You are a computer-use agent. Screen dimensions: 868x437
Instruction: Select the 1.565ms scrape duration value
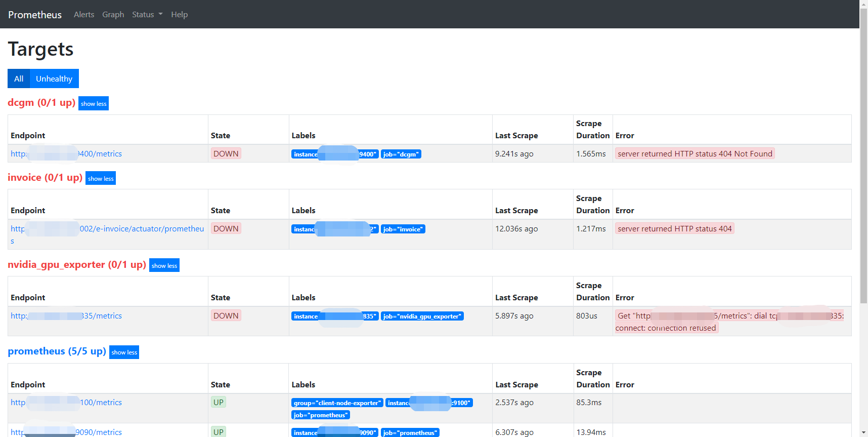tap(591, 154)
